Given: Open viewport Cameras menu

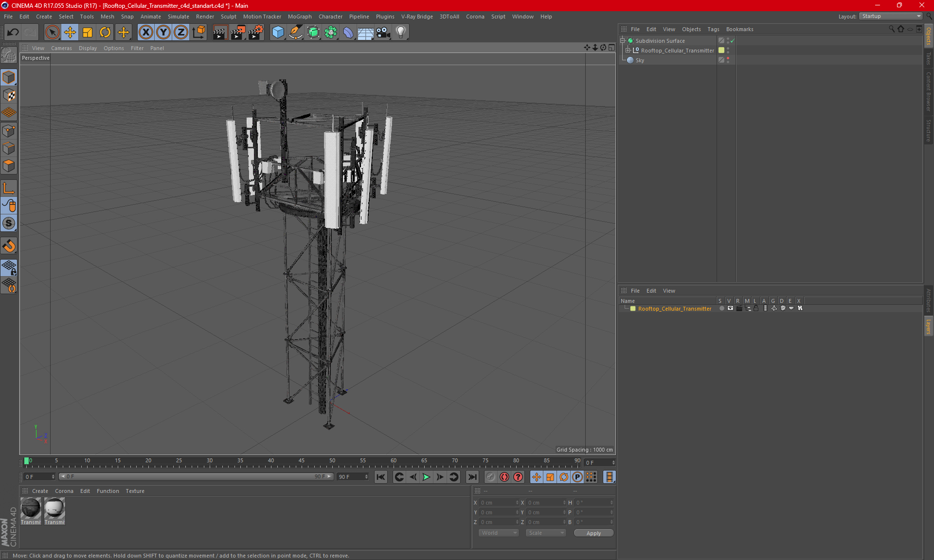Looking at the screenshot, I should pos(61,48).
